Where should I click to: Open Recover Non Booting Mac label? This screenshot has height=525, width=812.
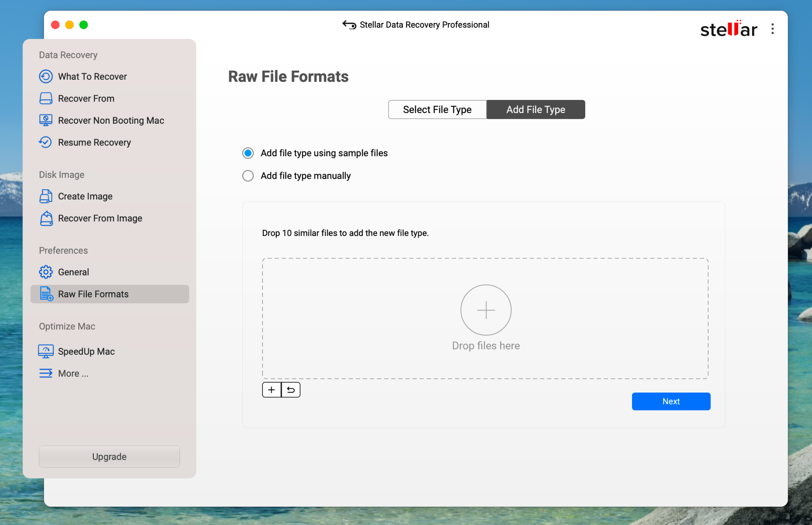111,121
